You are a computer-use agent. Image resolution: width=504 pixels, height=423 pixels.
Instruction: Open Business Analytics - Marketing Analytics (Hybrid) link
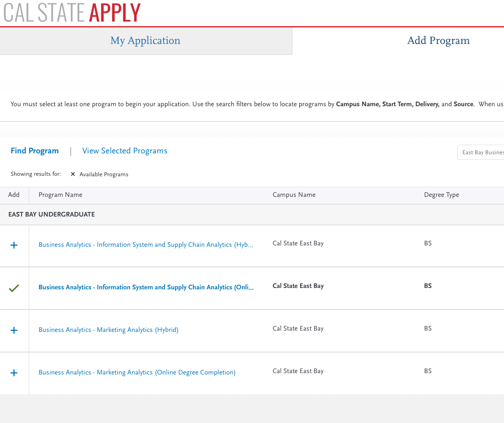(x=108, y=330)
